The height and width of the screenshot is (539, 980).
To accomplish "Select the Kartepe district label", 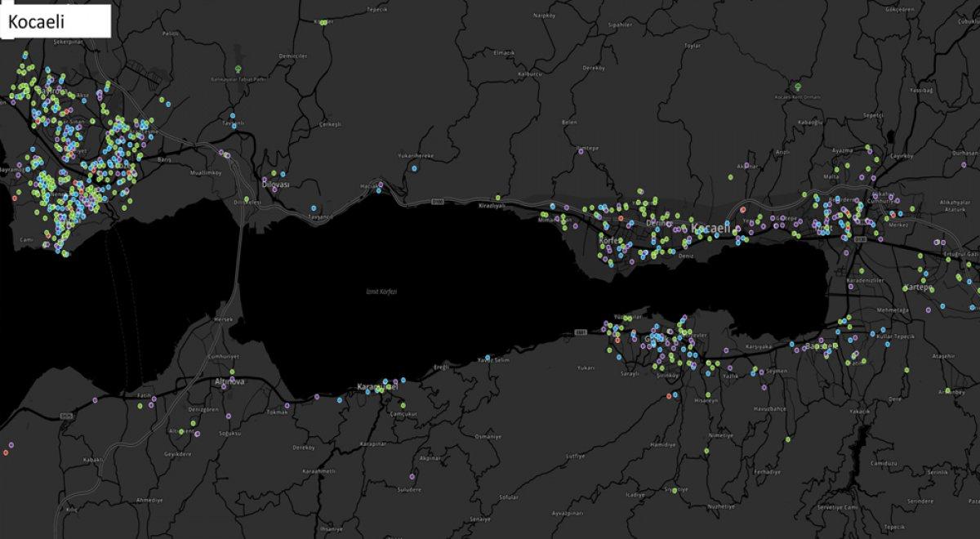I will 918,287.
